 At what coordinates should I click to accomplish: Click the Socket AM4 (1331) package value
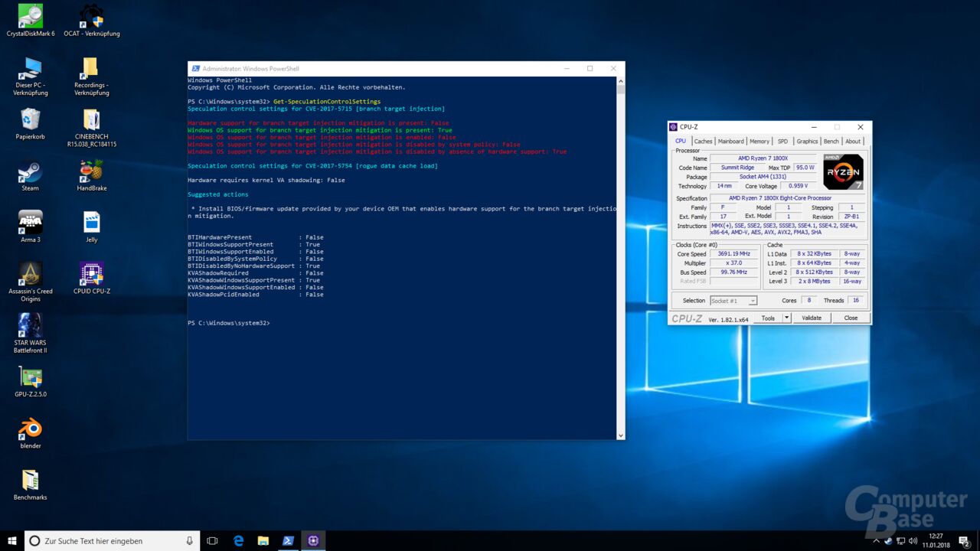763,177
